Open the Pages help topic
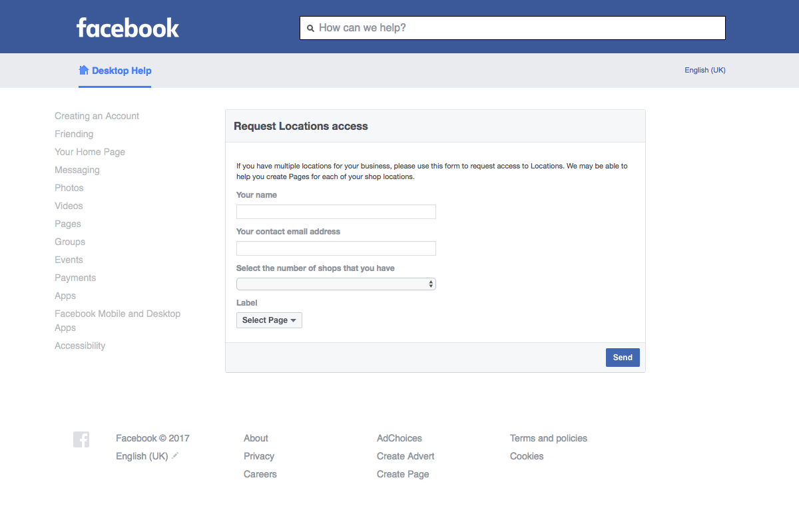 click(x=68, y=224)
